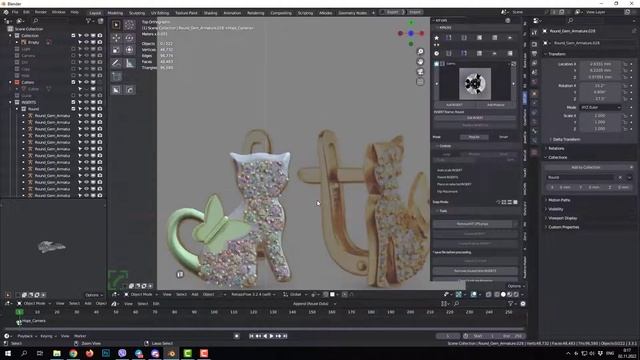Click the timeline filter funnel icon
640x360 pixels.
[x=510, y=304]
